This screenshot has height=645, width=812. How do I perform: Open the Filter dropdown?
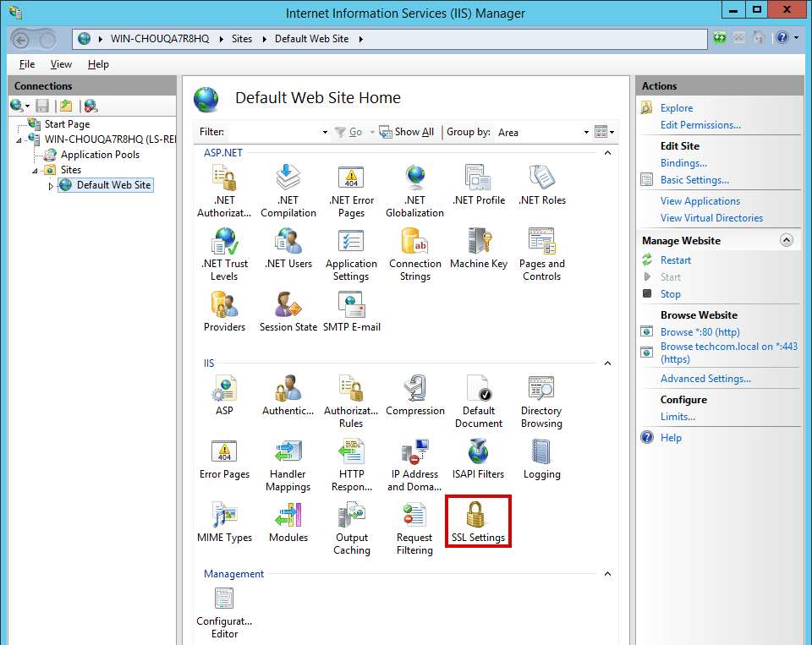[x=325, y=133]
